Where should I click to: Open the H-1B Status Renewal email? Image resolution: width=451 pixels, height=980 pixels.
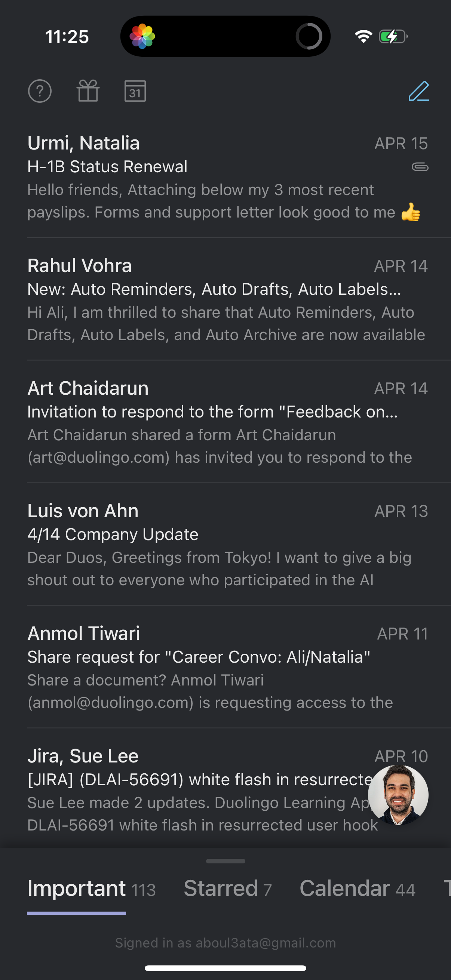[x=213, y=178]
